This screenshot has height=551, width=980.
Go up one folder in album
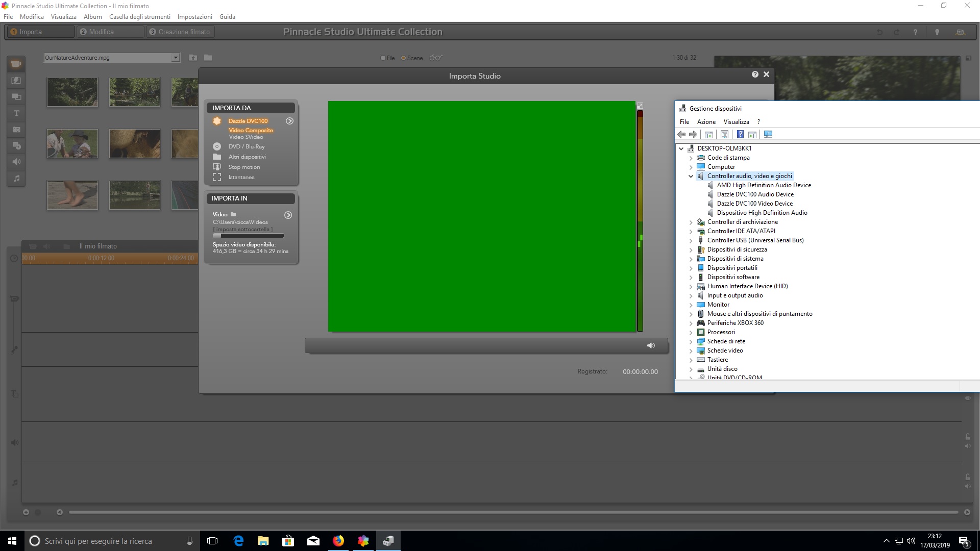[x=193, y=58]
